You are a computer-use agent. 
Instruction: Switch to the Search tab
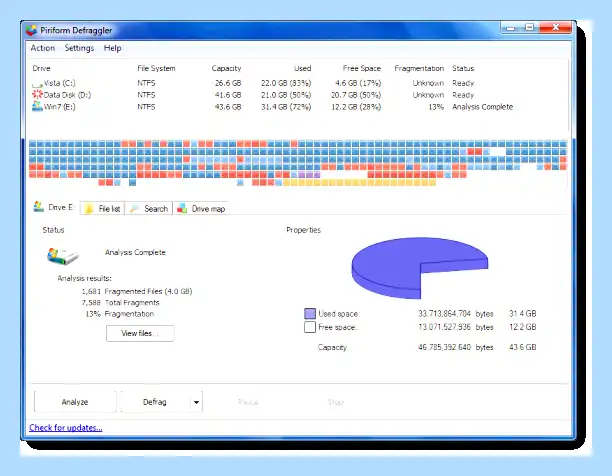point(149,209)
